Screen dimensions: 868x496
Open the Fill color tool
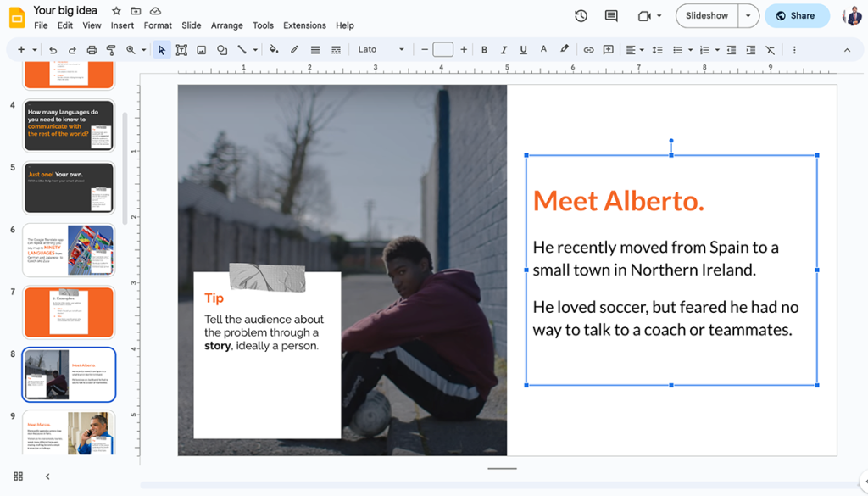pyautogui.click(x=274, y=49)
